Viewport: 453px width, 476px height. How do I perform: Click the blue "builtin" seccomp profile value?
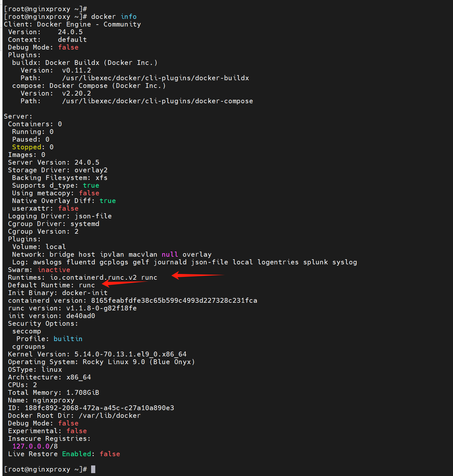(68, 339)
